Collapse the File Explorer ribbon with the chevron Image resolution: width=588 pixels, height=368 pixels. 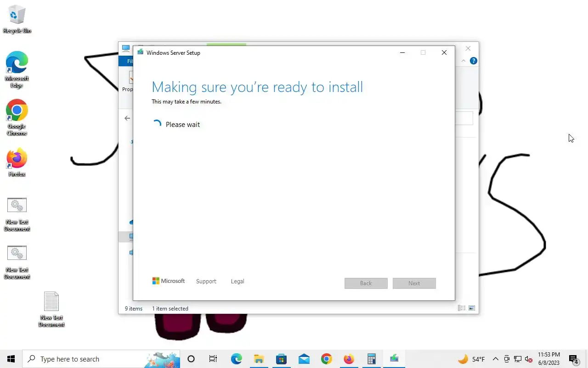tap(464, 61)
